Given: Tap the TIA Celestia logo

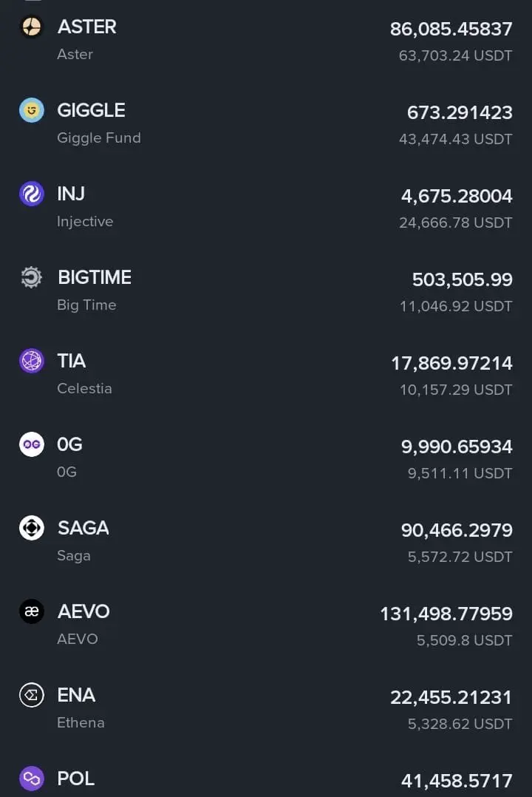Looking at the screenshot, I should click(32, 362).
